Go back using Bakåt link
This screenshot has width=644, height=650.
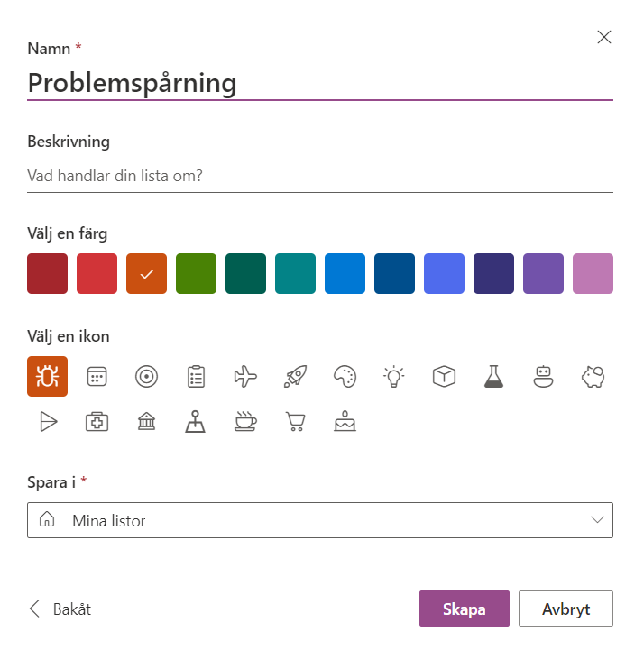click(60, 609)
